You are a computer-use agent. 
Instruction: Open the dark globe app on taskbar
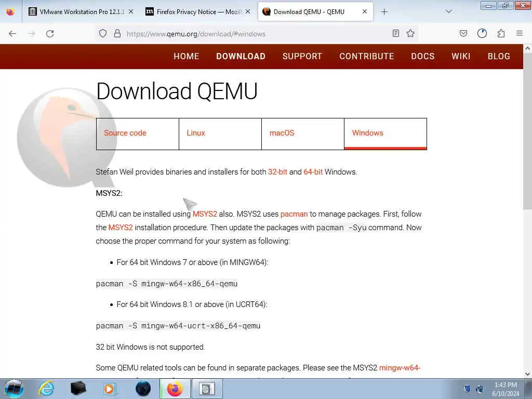tap(143, 389)
